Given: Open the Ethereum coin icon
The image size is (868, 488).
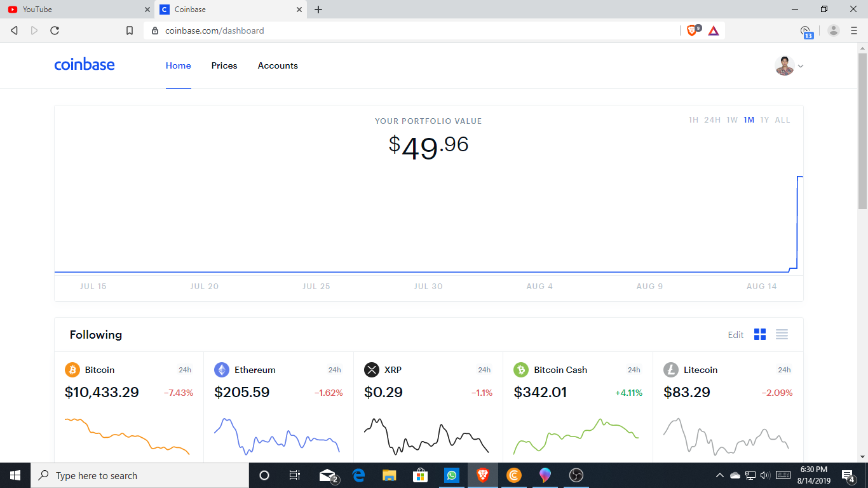Looking at the screenshot, I should coord(222,370).
